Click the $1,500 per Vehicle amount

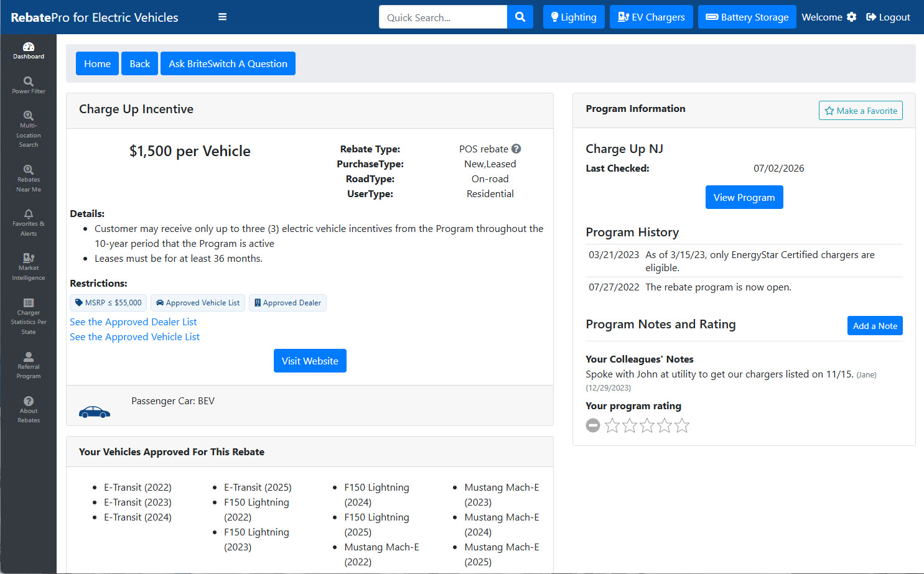pyautogui.click(x=190, y=151)
